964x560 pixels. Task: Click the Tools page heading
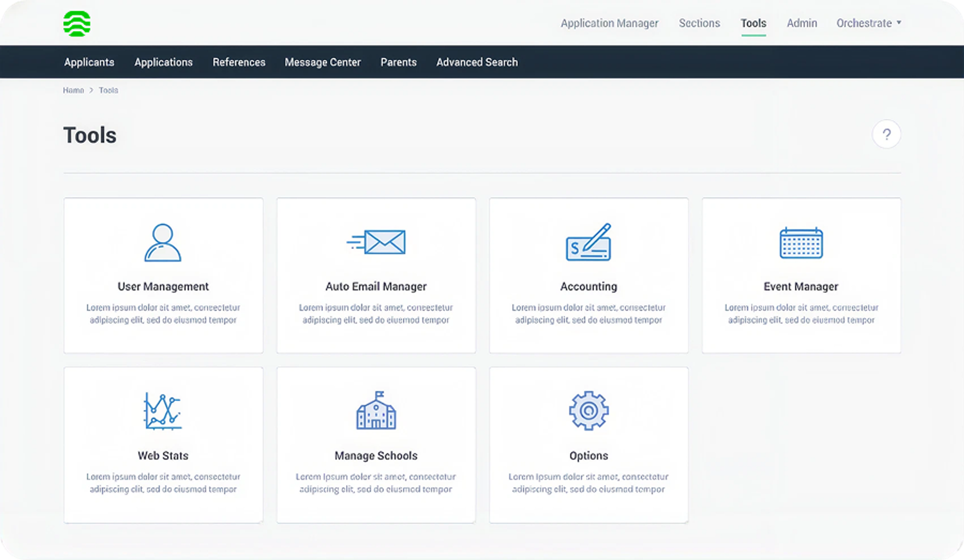click(x=90, y=135)
